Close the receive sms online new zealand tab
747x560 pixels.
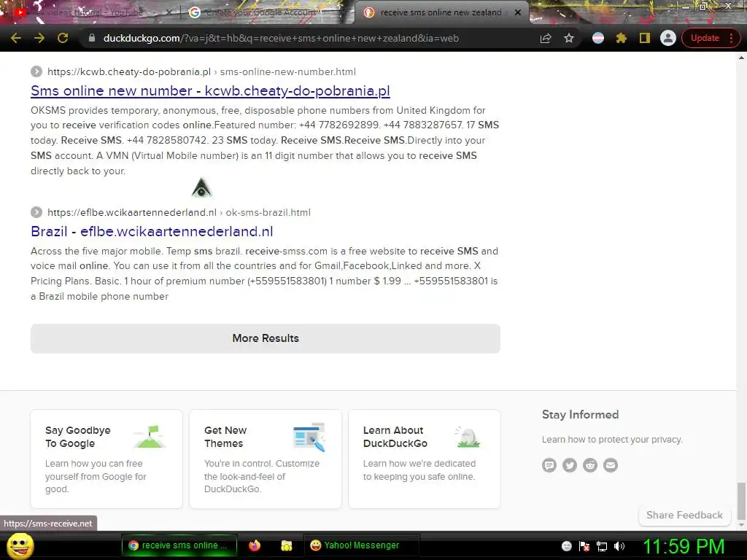[x=518, y=12]
